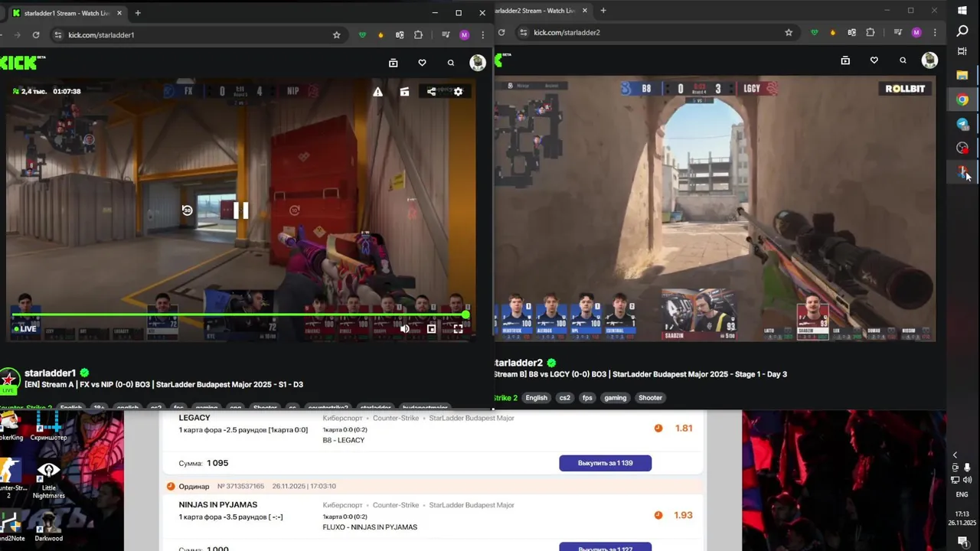This screenshot has height=551, width=980.
Task: Open Windows search magnifier on taskbar
Action: [962, 31]
